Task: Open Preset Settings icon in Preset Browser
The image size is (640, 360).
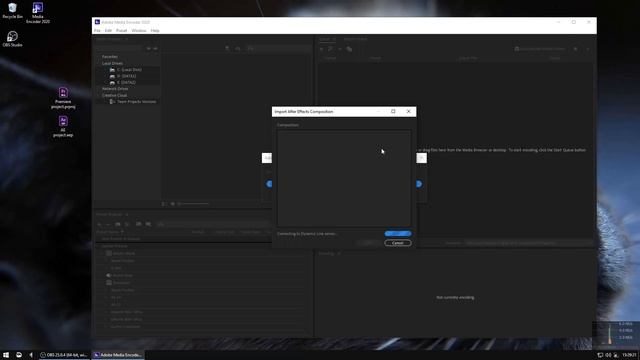Action: tap(127, 224)
